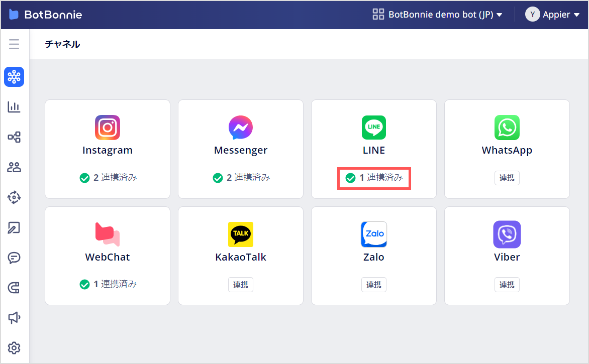Open LINE 1 連携済み status
Viewport: 589px width, 364px height.
374,178
